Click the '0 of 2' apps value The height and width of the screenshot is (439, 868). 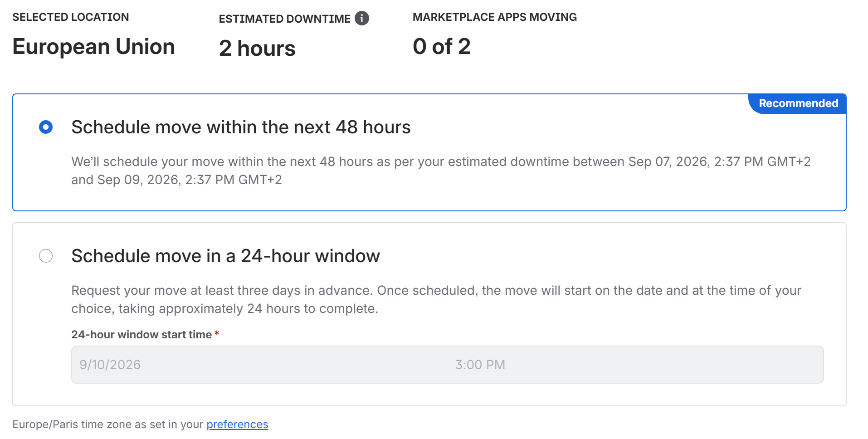click(442, 47)
